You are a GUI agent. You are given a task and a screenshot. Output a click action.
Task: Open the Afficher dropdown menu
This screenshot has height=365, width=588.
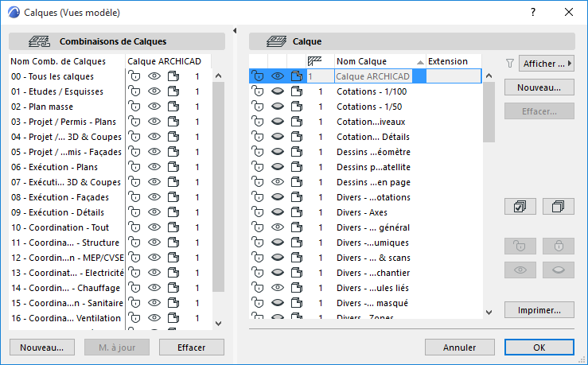tap(547, 64)
